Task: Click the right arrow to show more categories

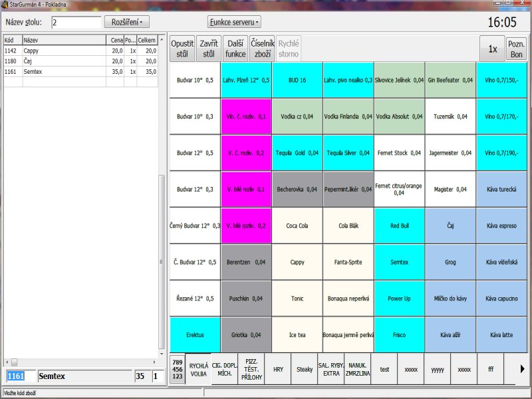Action: click(522, 369)
